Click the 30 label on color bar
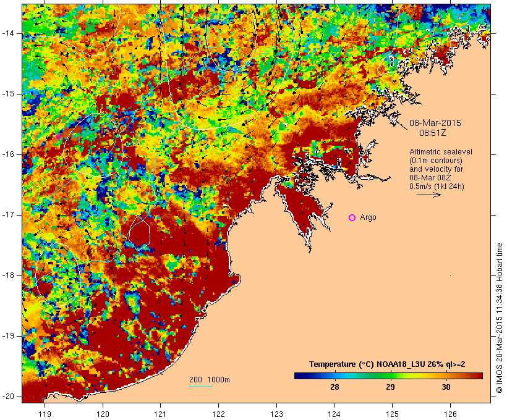 pyautogui.click(x=446, y=387)
